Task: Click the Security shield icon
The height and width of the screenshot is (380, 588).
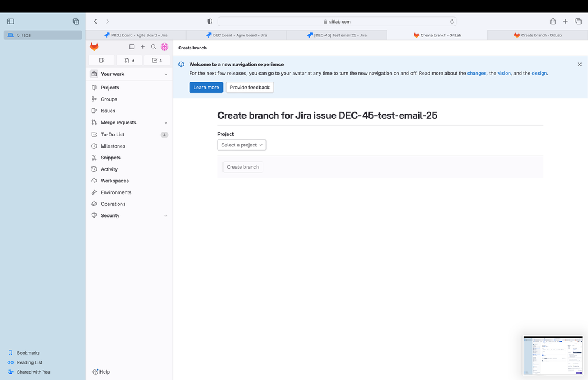Action: tap(94, 215)
